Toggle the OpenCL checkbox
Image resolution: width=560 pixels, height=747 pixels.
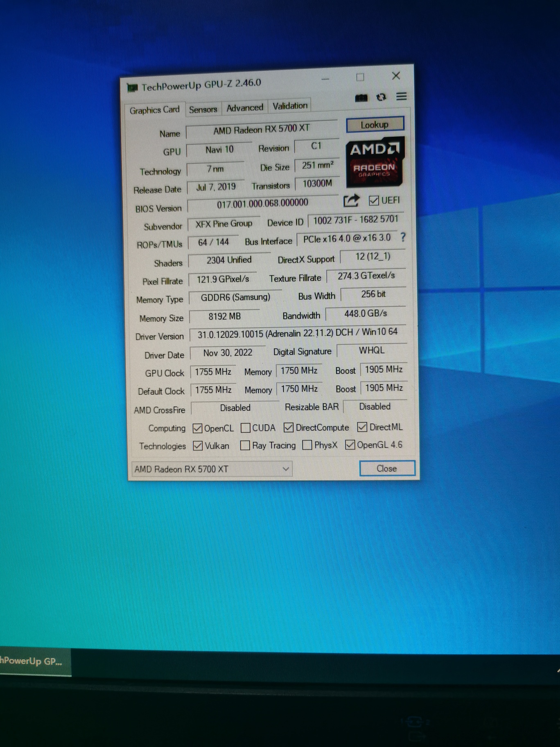[198, 428]
